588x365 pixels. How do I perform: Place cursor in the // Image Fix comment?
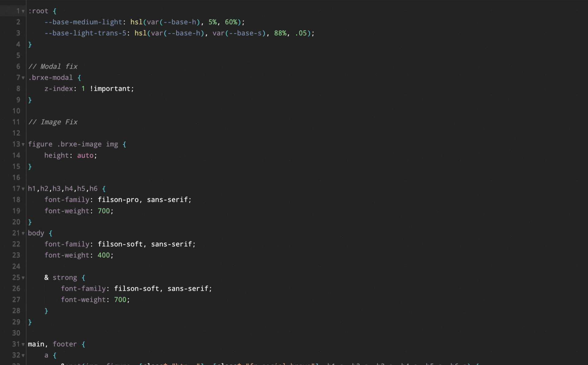tap(53, 122)
